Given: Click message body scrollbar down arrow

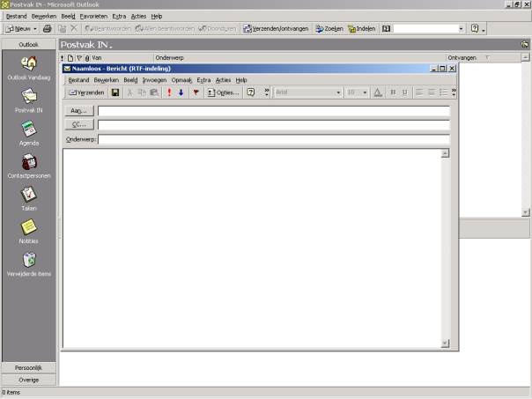Looking at the screenshot, I should click(445, 344).
